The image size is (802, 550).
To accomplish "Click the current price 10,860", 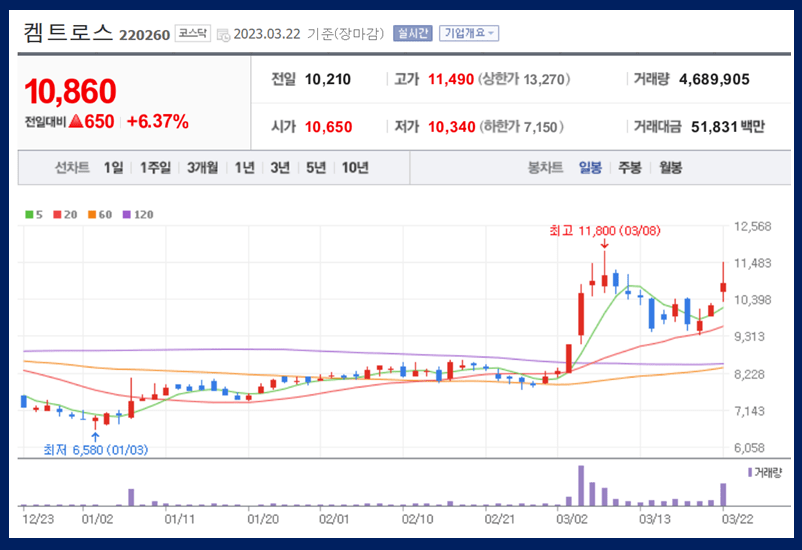I will (70, 91).
